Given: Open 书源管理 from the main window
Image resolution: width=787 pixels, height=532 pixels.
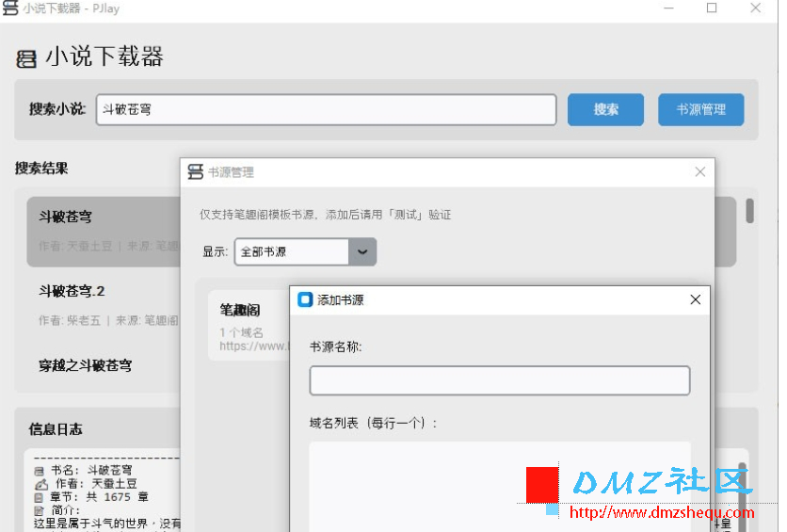Looking at the screenshot, I should (700, 109).
